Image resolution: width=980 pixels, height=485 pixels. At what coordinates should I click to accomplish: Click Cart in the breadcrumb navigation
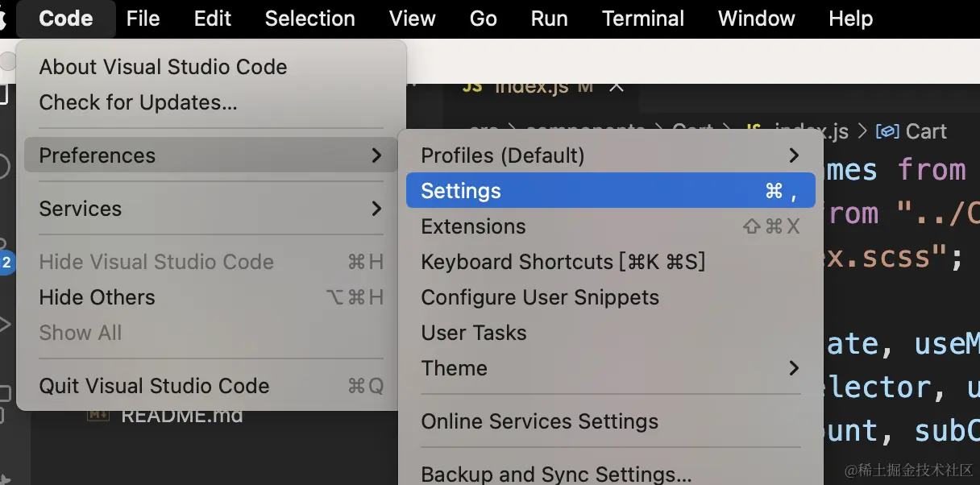pyautogui.click(x=928, y=131)
